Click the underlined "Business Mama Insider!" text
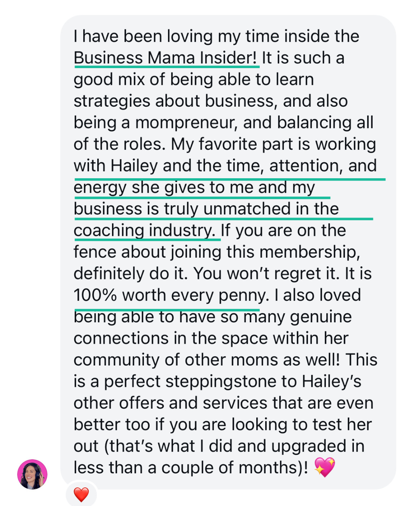This screenshot has width=420, height=506. (x=165, y=58)
